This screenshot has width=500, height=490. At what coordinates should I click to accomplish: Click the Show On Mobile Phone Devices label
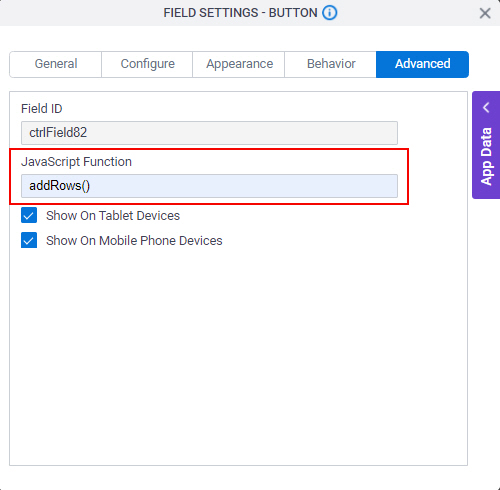coord(134,241)
